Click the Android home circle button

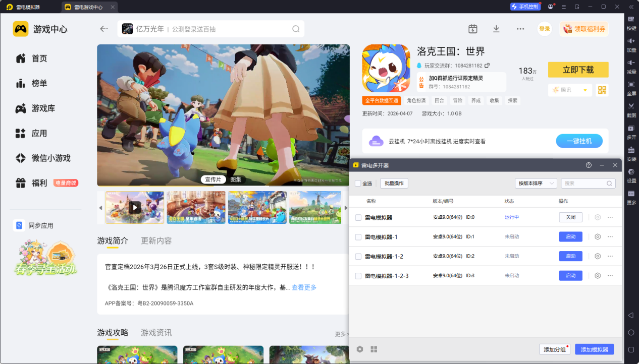pyautogui.click(x=631, y=332)
